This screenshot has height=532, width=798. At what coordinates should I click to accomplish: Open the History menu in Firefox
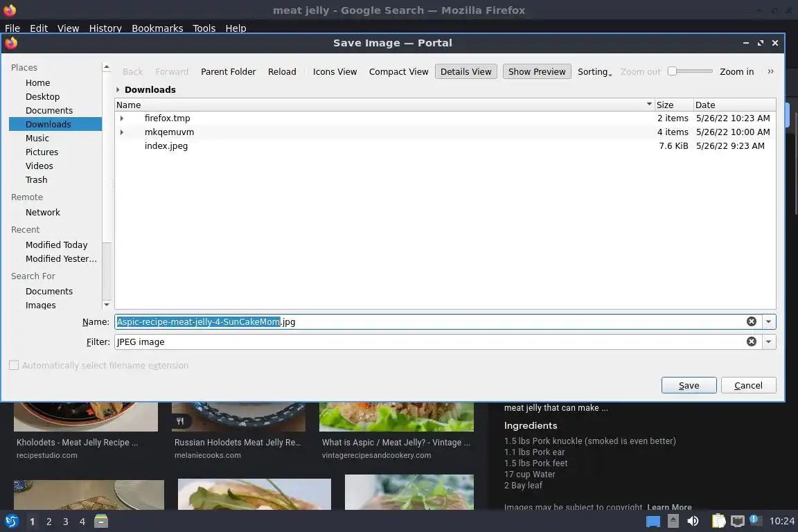(x=105, y=28)
